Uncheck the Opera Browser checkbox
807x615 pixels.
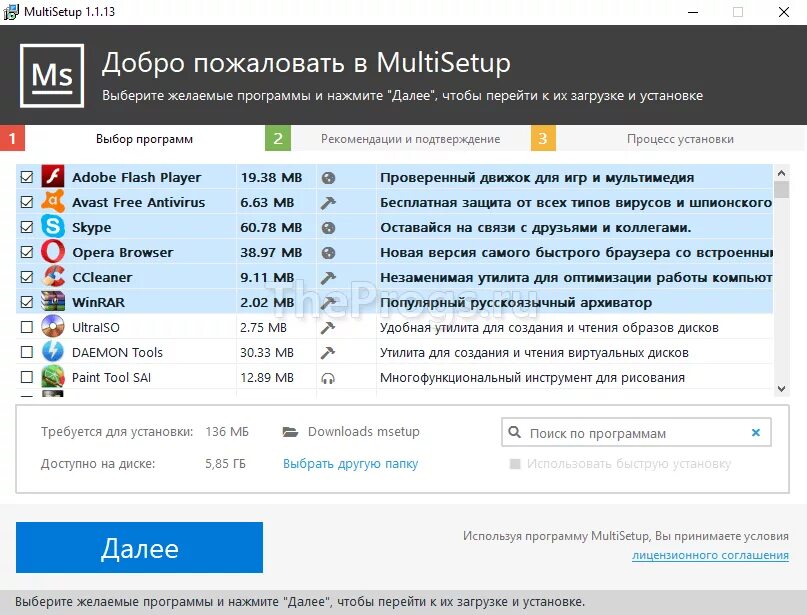(27, 252)
